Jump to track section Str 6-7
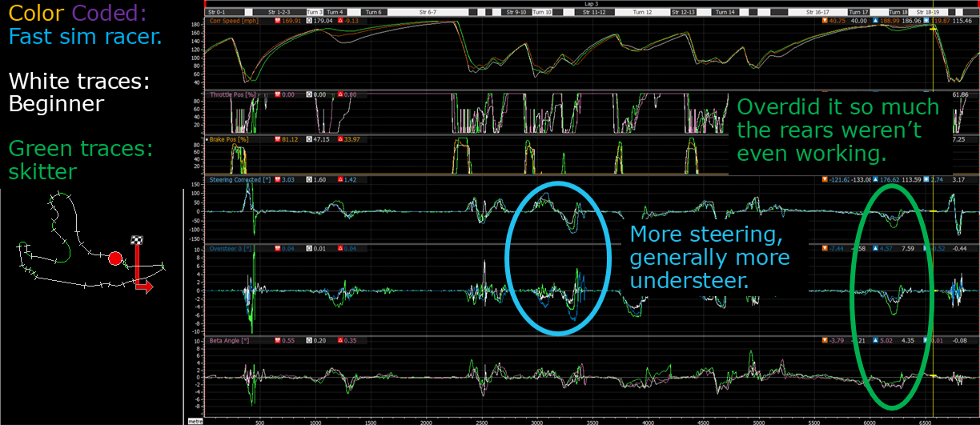Viewport: 980px width, 425px height. pyautogui.click(x=428, y=13)
